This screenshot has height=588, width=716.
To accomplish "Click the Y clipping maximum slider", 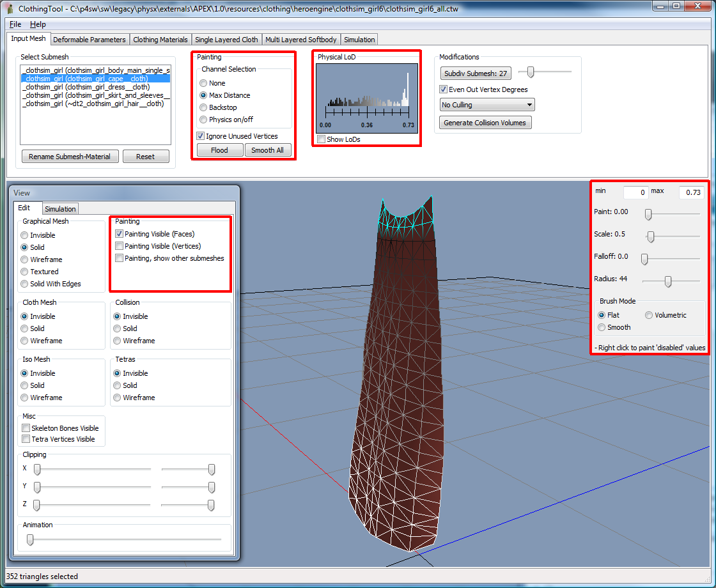I will (x=212, y=488).
